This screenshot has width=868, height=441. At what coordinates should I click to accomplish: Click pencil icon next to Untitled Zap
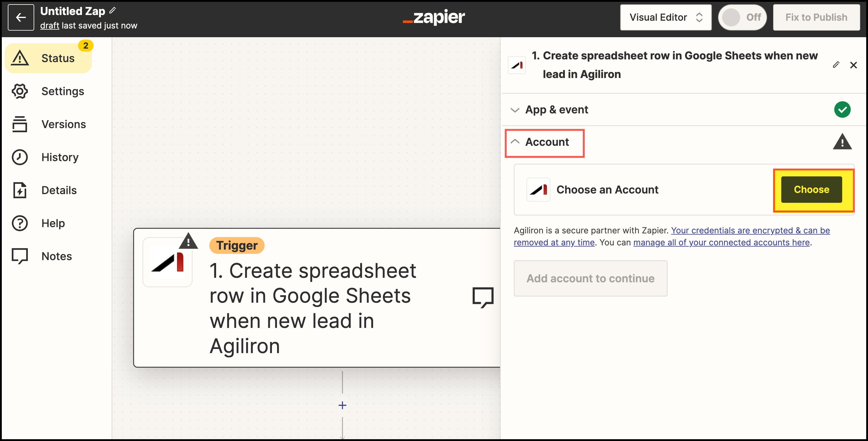click(x=113, y=11)
